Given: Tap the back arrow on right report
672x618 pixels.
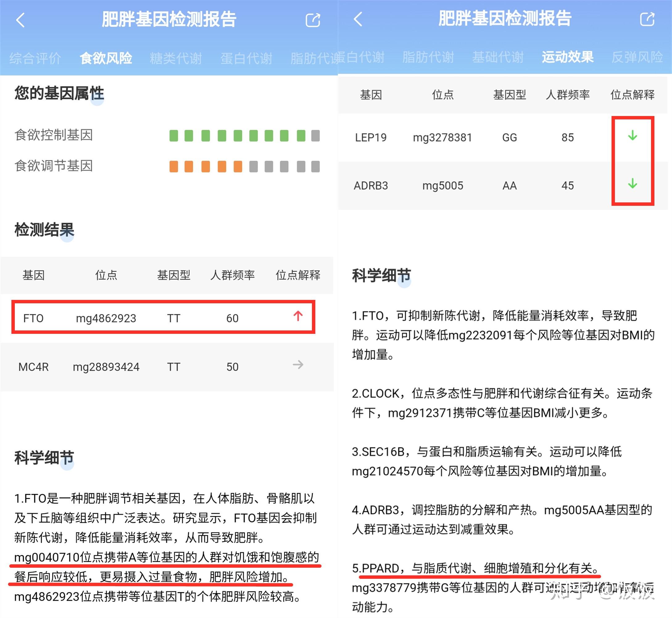Looking at the screenshot, I should [x=358, y=19].
